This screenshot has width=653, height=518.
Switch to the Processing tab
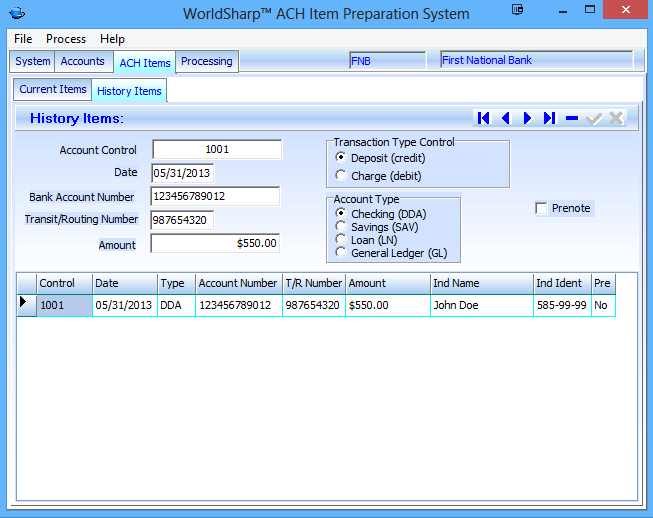click(207, 61)
